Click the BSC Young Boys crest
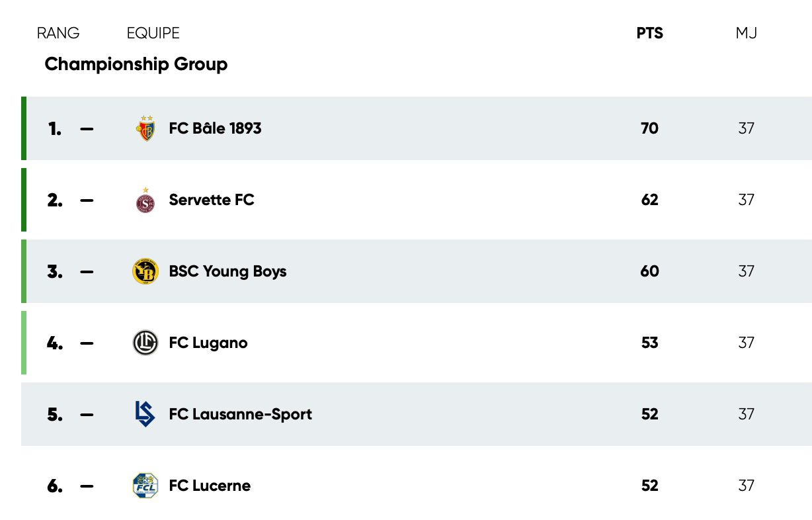 (145, 272)
